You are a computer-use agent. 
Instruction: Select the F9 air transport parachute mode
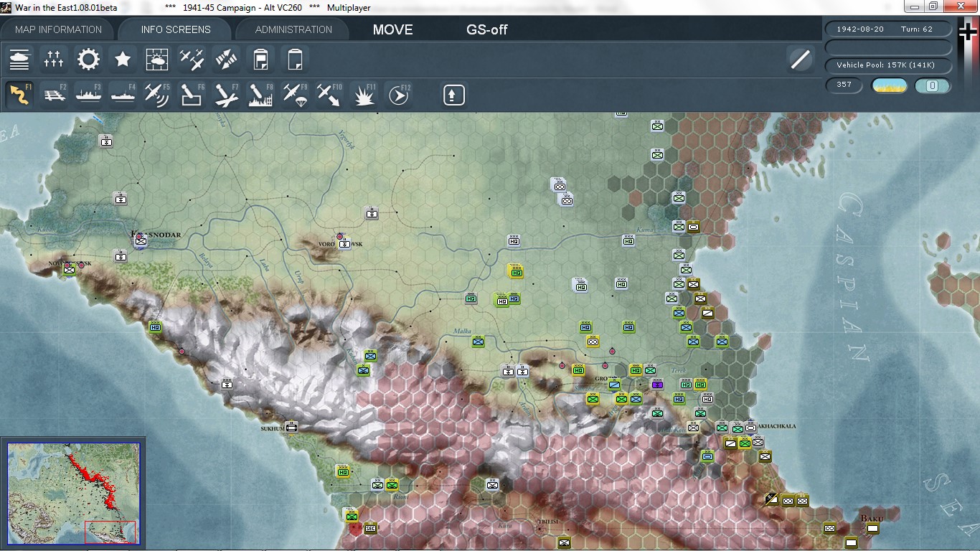coord(295,95)
